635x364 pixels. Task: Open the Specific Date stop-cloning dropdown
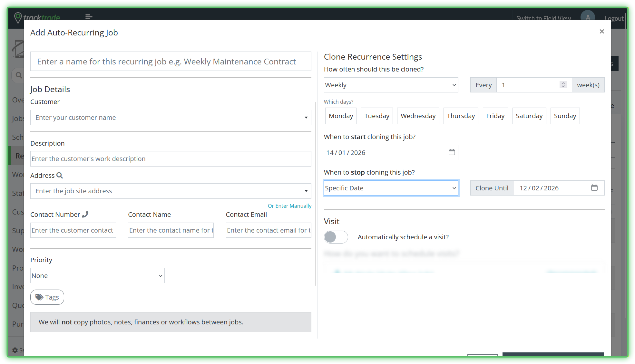pyautogui.click(x=391, y=188)
